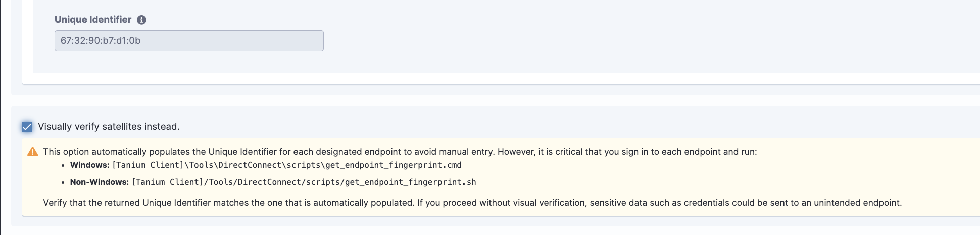
Task: Click the bullet before the Non-Windows entry
Action: tap(63, 182)
